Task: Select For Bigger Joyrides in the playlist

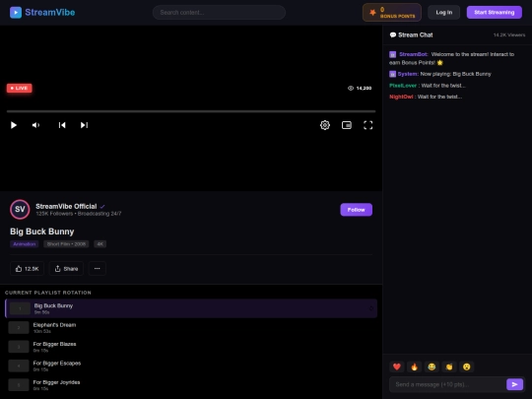Action: [191, 385]
